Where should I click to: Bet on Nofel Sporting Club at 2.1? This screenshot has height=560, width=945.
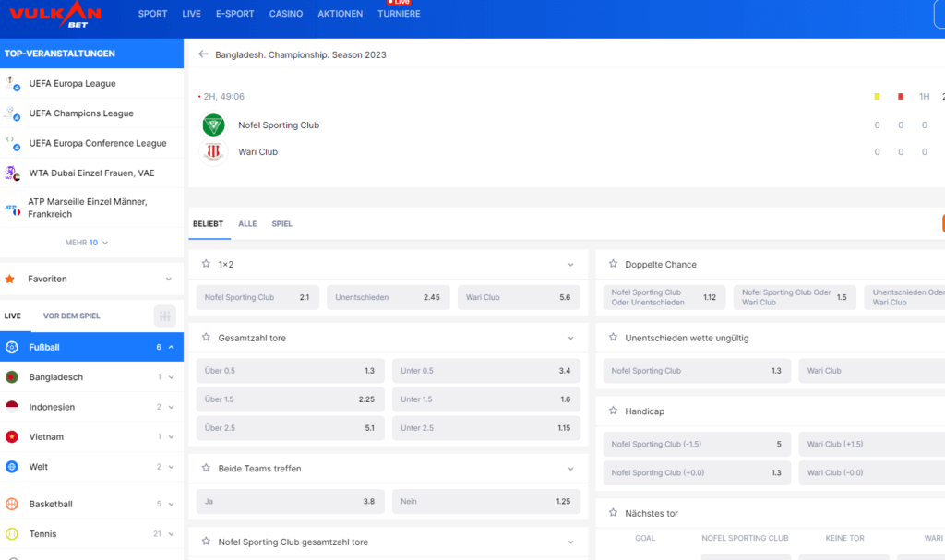pos(257,297)
